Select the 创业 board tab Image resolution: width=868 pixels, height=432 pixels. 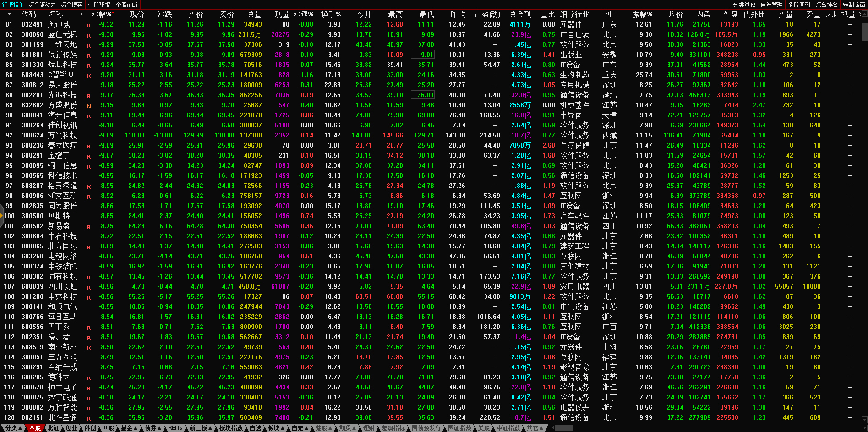click(x=72, y=428)
